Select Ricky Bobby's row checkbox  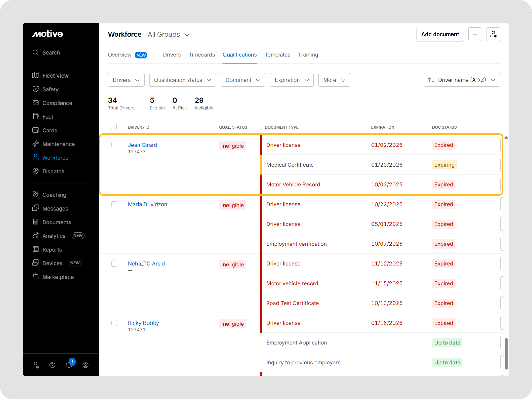[114, 323]
